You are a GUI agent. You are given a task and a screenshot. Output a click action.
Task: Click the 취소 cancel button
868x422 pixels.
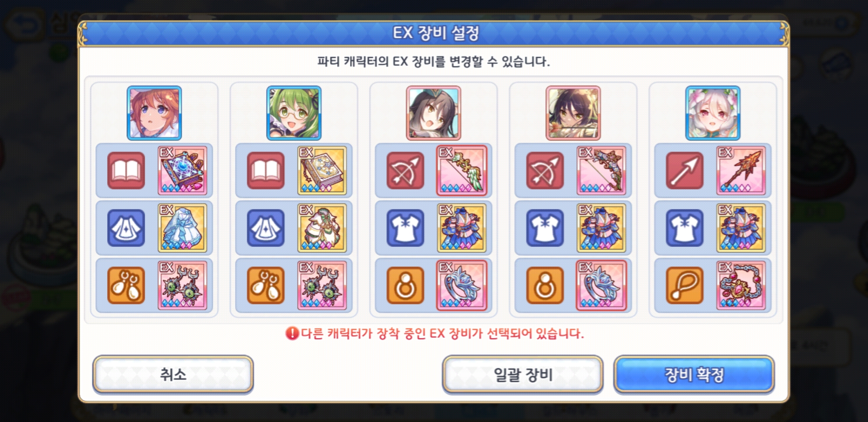(173, 374)
